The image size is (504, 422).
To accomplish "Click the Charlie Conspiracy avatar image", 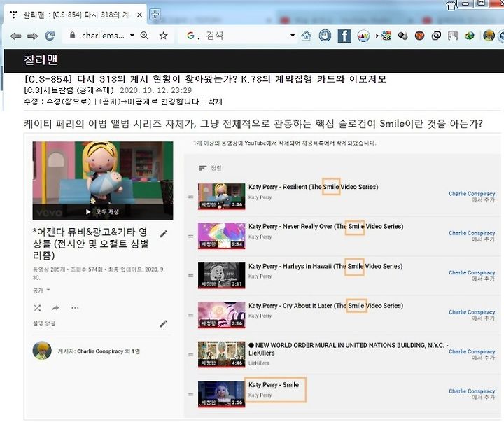I will [42, 351].
